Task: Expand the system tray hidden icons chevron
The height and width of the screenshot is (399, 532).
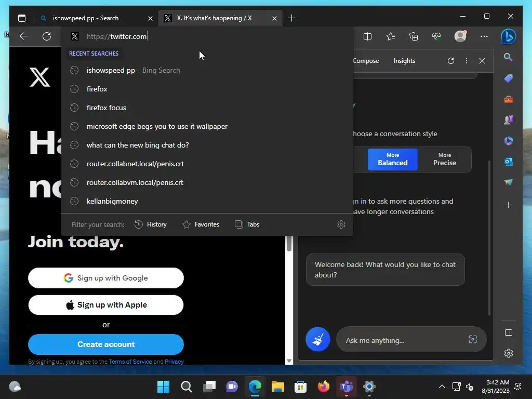Action: click(x=442, y=387)
